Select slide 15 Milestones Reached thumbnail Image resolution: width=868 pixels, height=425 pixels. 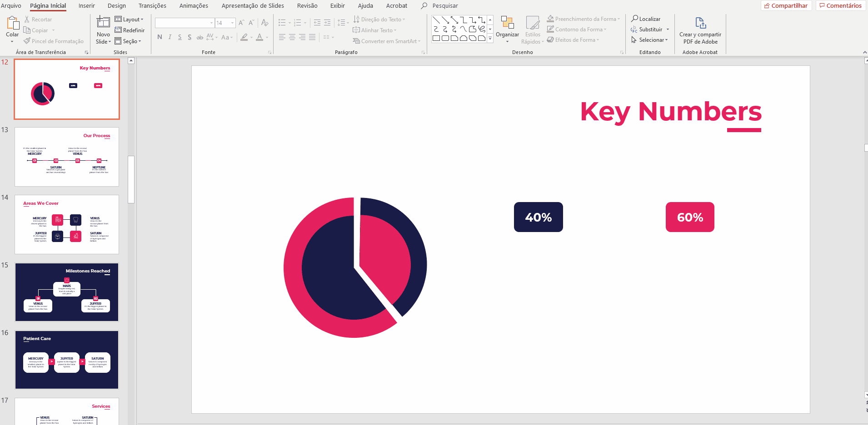click(67, 292)
